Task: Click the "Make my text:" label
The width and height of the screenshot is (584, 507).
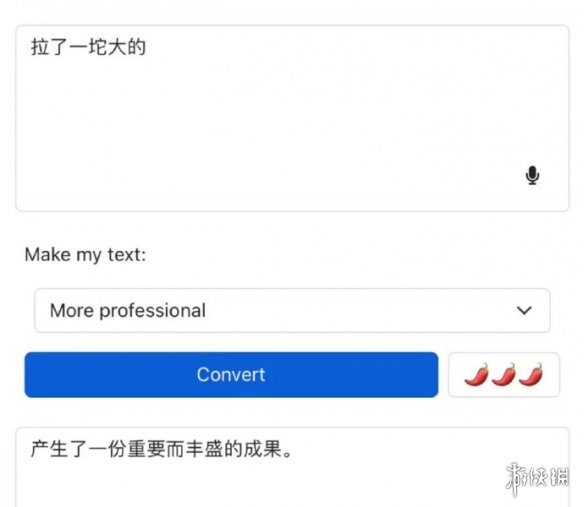Action: point(85,255)
